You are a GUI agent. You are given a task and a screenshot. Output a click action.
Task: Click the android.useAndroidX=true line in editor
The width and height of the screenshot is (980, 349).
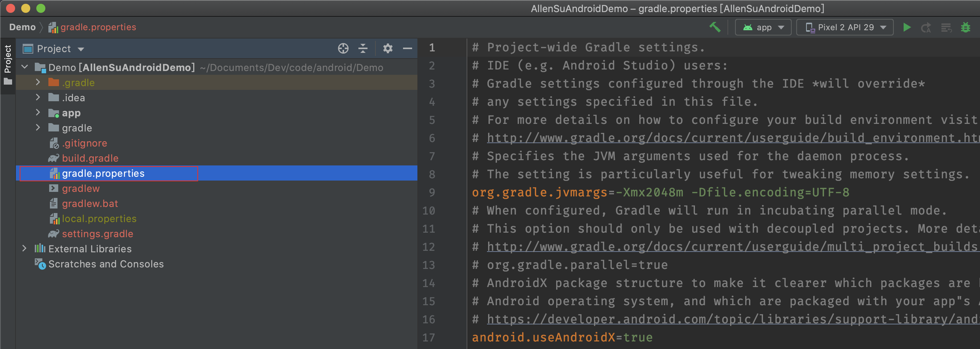562,338
